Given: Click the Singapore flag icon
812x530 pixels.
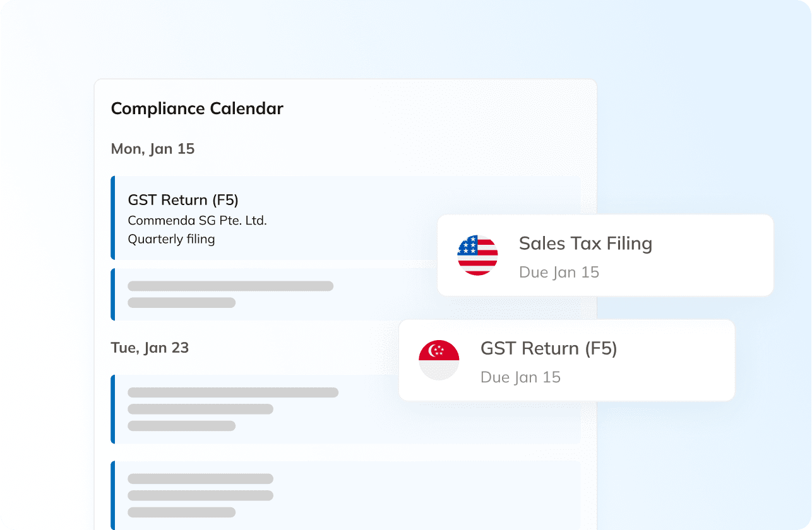Looking at the screenshot, I should [x=439, y=360].
